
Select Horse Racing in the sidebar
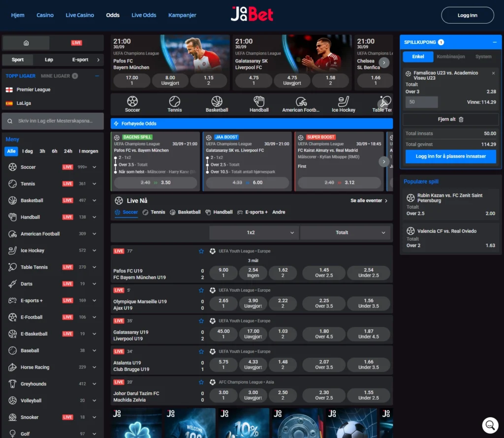[12, 367]
